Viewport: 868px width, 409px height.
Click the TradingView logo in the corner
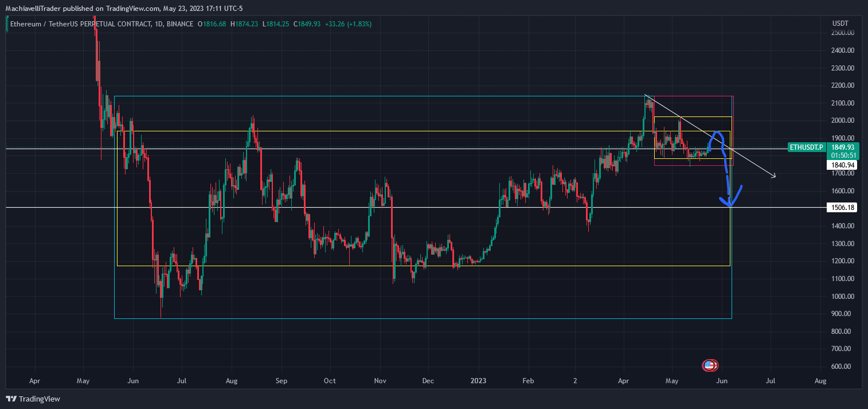[33, 399]
